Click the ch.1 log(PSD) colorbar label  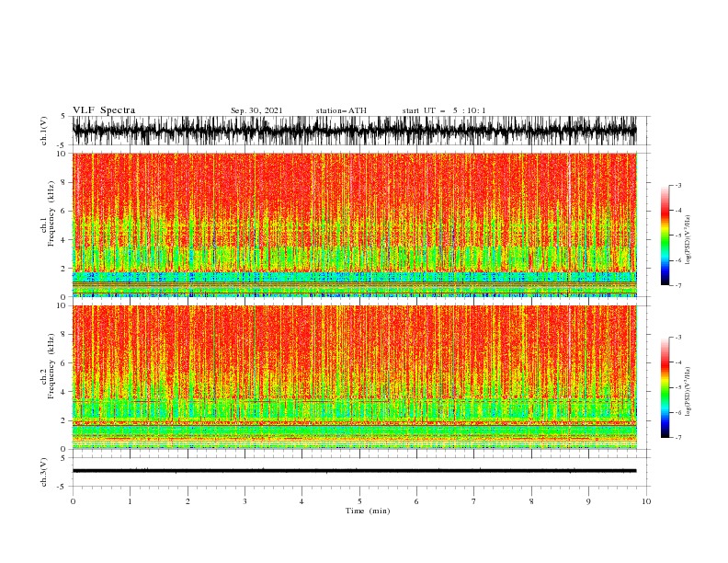(688, 240)
